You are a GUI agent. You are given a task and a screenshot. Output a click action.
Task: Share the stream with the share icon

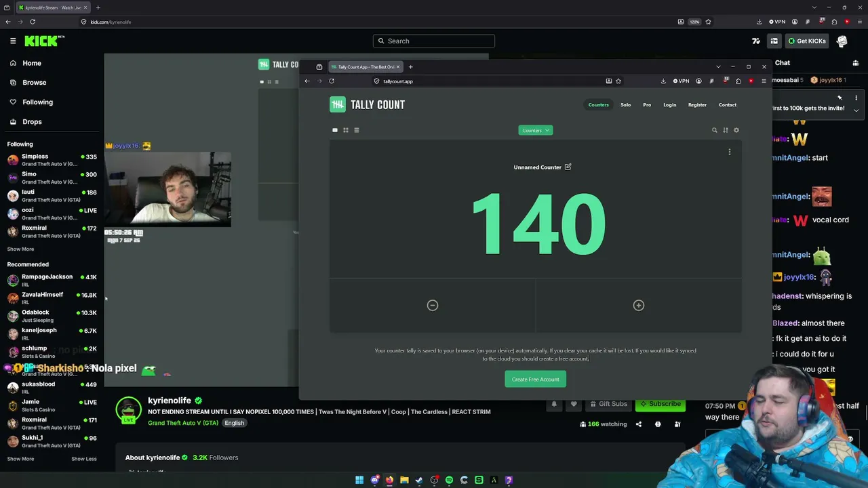[x=638, y=424]
